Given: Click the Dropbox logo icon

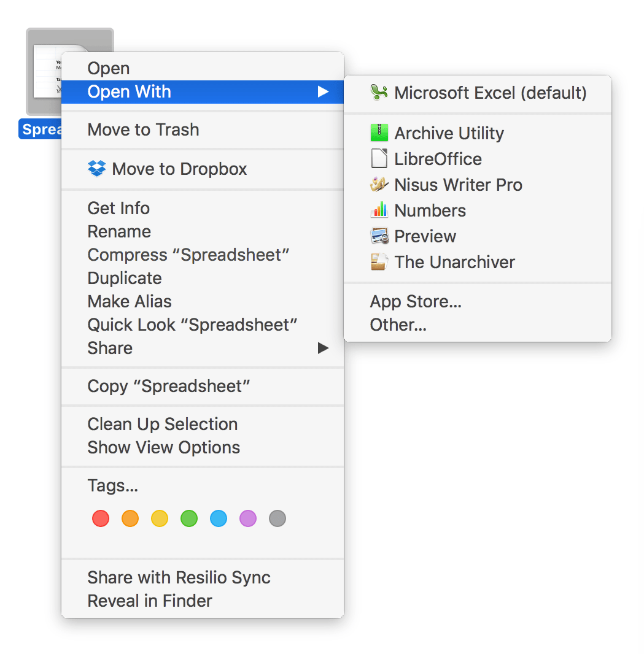Looking at the screenshot, I should 96,169.
